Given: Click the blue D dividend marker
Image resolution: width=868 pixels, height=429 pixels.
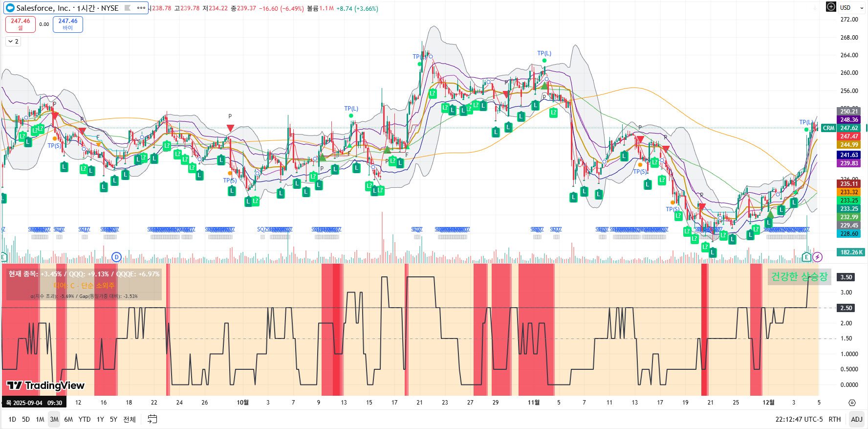Looking at the screenshot, I should [x=116, y=257].
